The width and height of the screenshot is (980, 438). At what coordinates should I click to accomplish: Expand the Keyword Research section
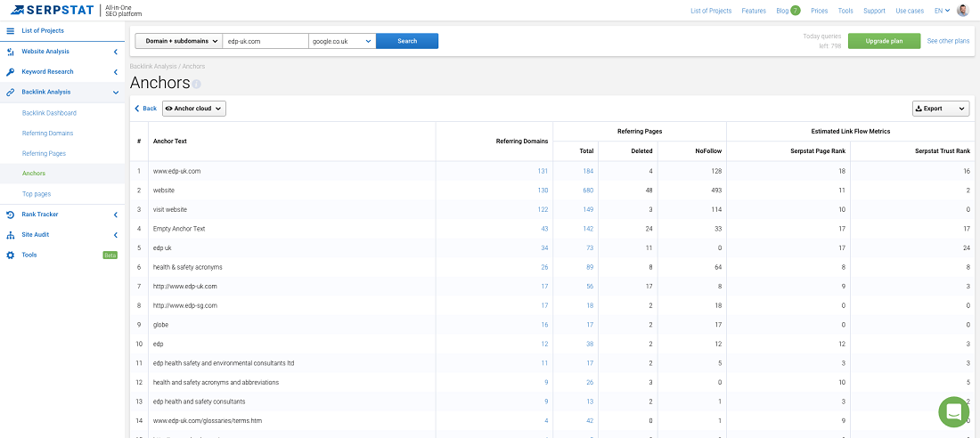tap(116, 72)
